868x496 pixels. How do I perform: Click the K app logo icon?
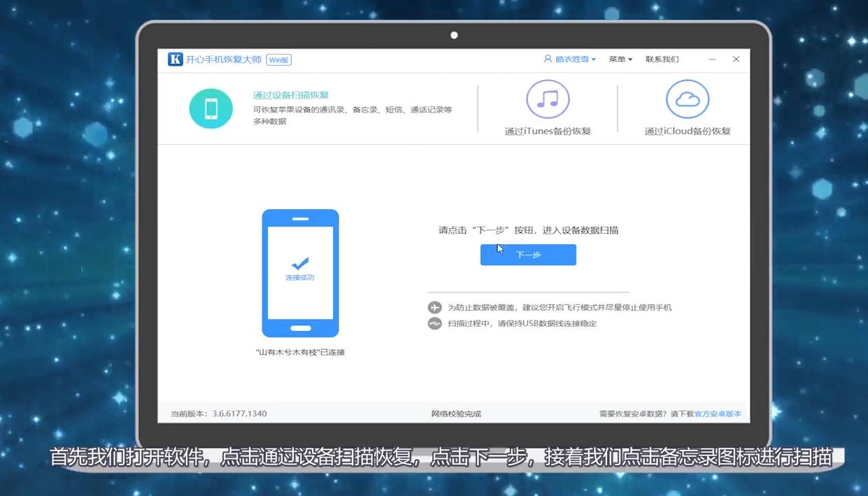(175, 59)
